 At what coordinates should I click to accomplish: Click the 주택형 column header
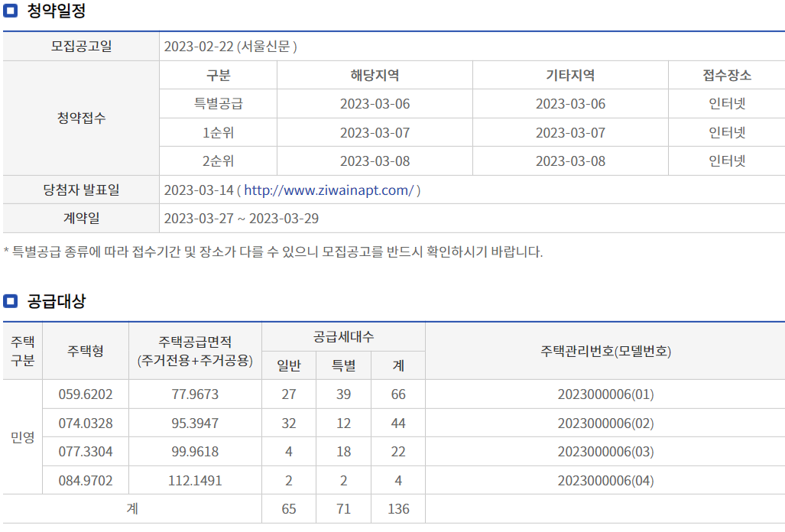point(86,351)
